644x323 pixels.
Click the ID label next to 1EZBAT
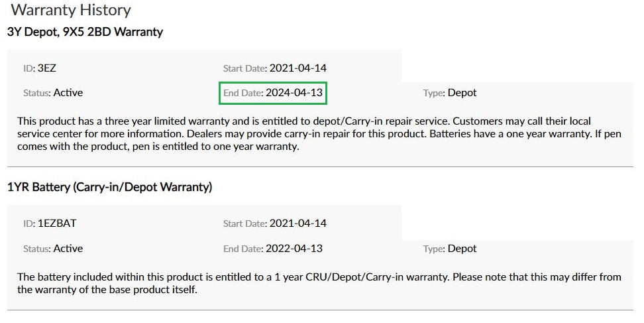29,224
